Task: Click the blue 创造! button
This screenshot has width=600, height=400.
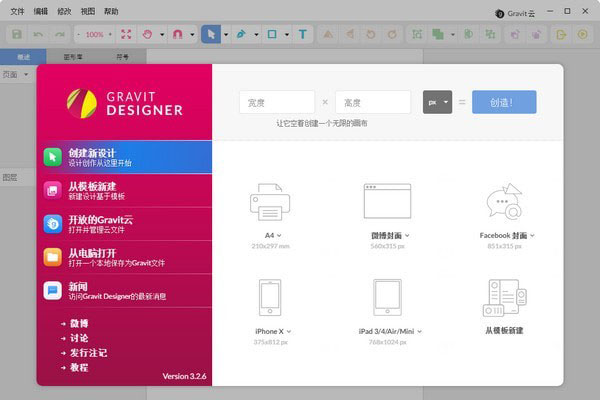Action: tap(504, 102)
